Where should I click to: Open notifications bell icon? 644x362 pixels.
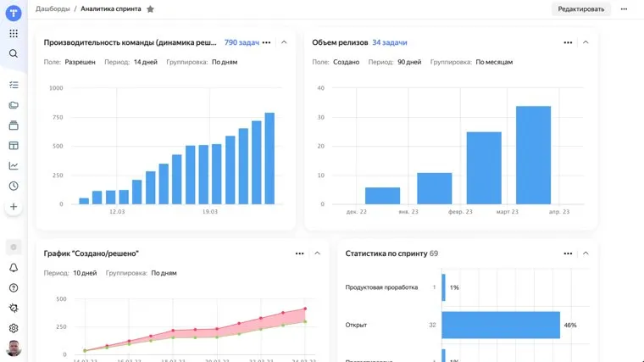click(x=14, y=268)
